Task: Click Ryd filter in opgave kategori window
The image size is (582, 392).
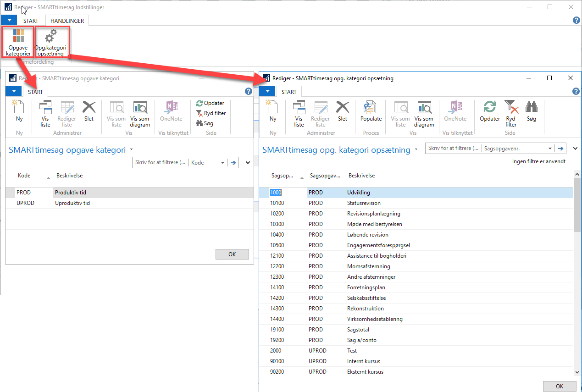Action: point(211,113)
